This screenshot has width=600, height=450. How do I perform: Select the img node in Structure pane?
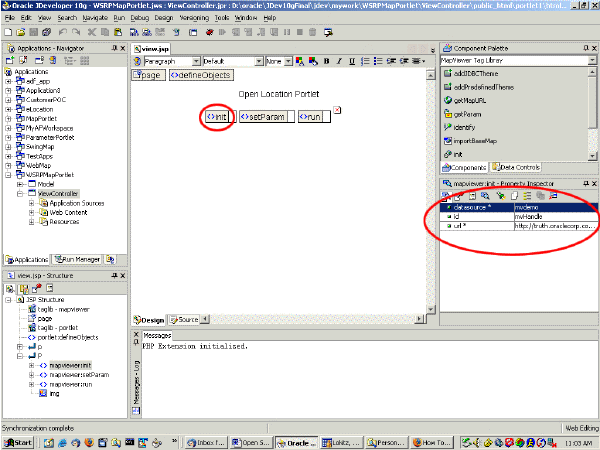click(54, 393)
